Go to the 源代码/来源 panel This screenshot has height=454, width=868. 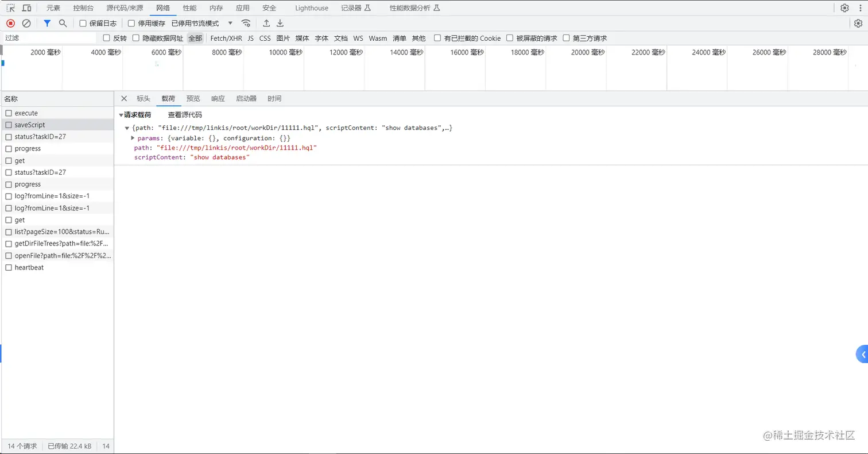pos(125,8)
